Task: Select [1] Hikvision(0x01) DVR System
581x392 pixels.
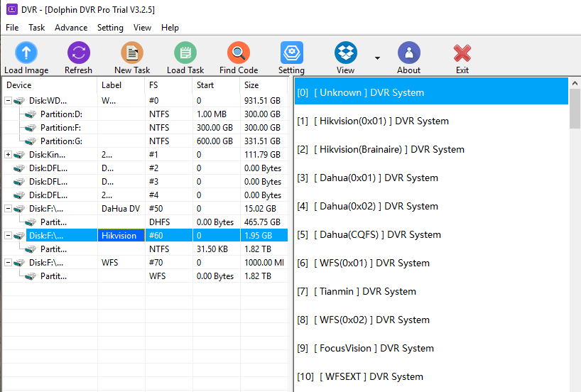Action: (431, 121)
